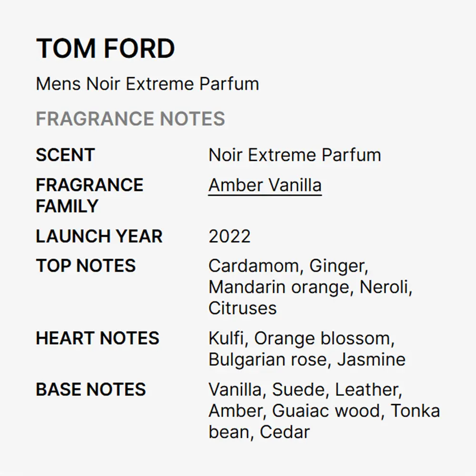Click the LAUNCH YEAR label

click(x=99, y=236)
